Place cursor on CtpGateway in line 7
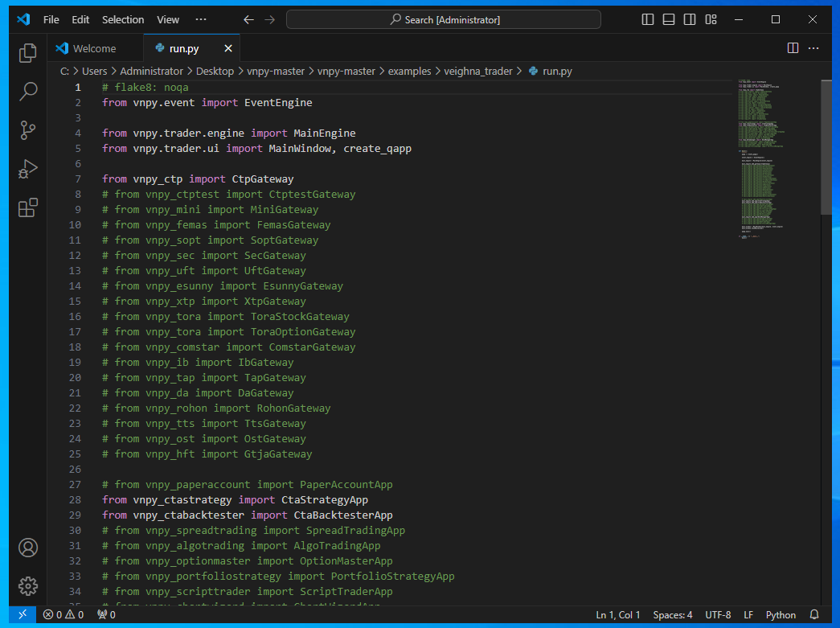The height and width of the screenshot is (628, 840). click(x=263, y=179)
